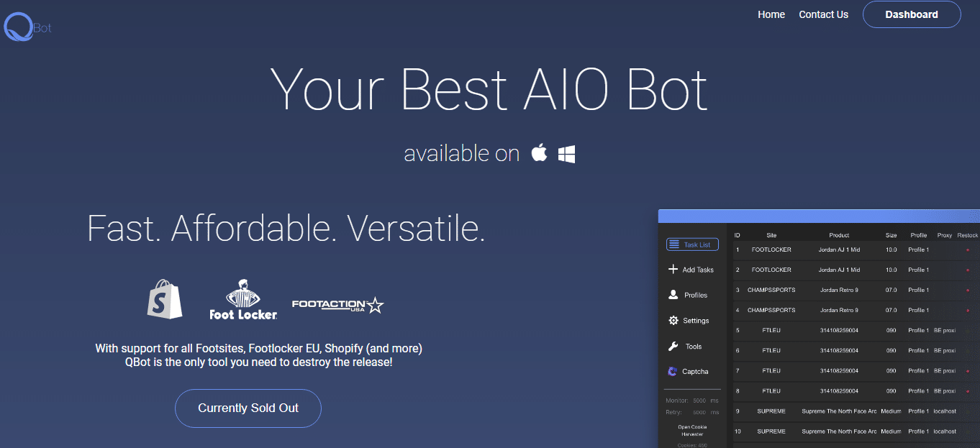Open Captcha in the bot sidebar
Viewport: 980px width, 448px height.
pos(688,372)
